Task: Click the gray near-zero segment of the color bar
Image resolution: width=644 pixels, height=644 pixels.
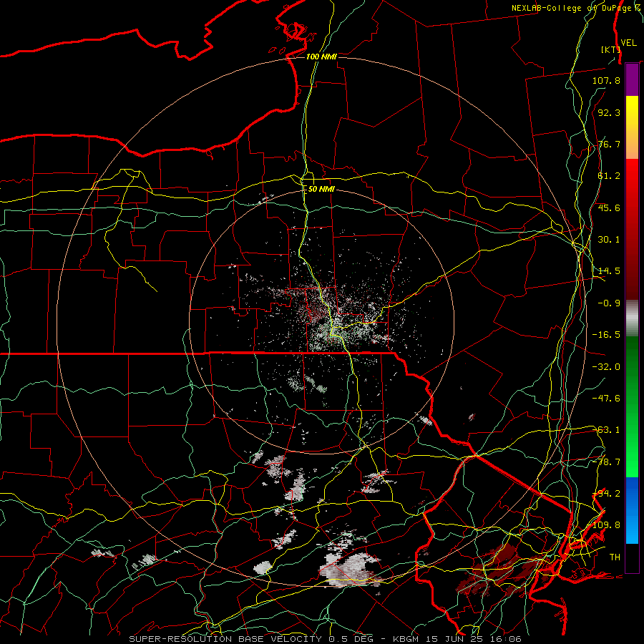Action: coord(632,318)
